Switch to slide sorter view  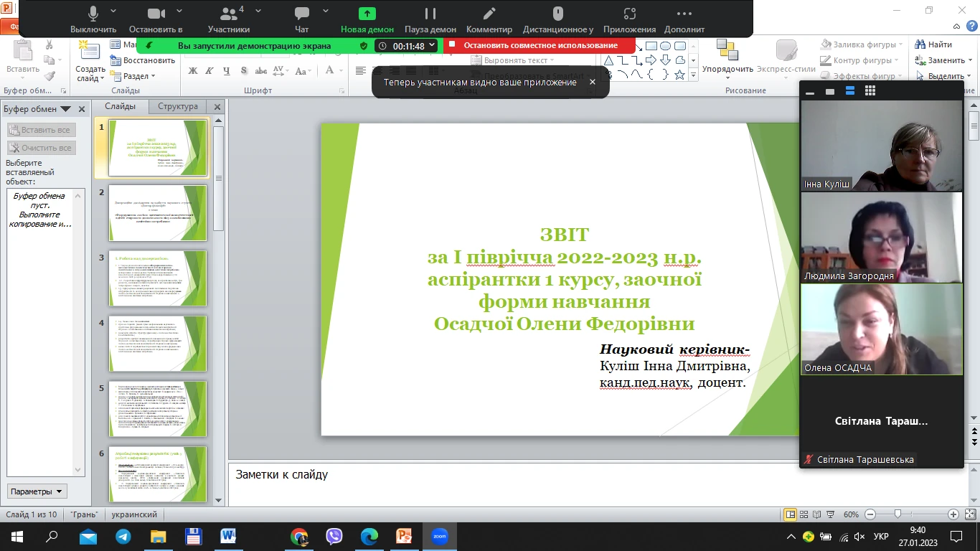coord(805,514)
